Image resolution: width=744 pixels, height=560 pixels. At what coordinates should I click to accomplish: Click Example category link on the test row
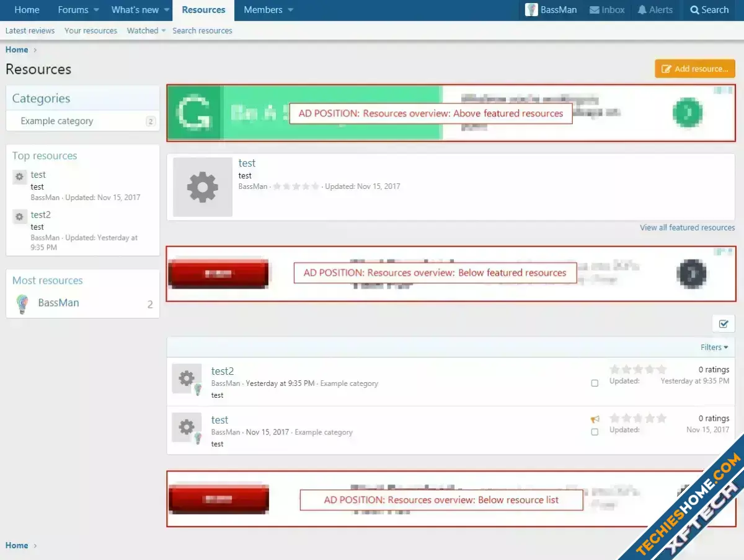324,432
